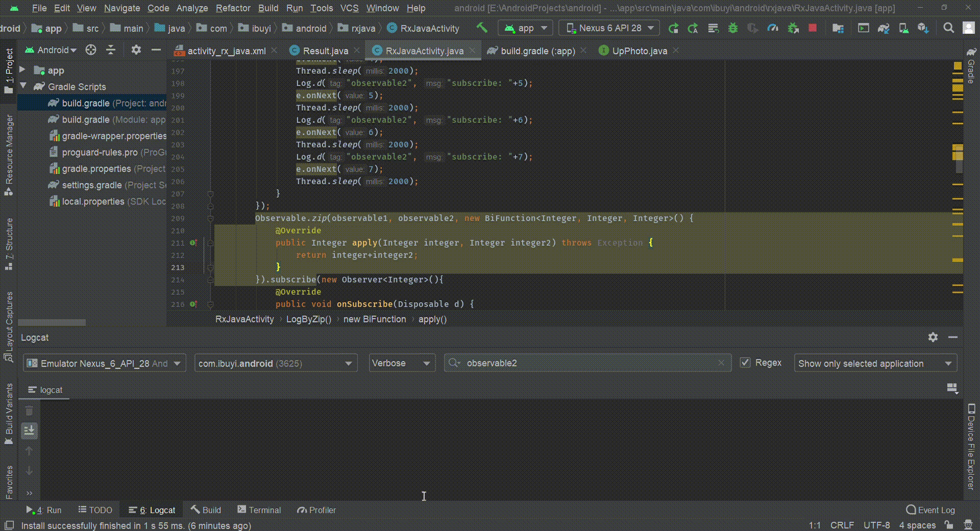Switch to the UpPhoto.java tab

(x=639, y=51)
